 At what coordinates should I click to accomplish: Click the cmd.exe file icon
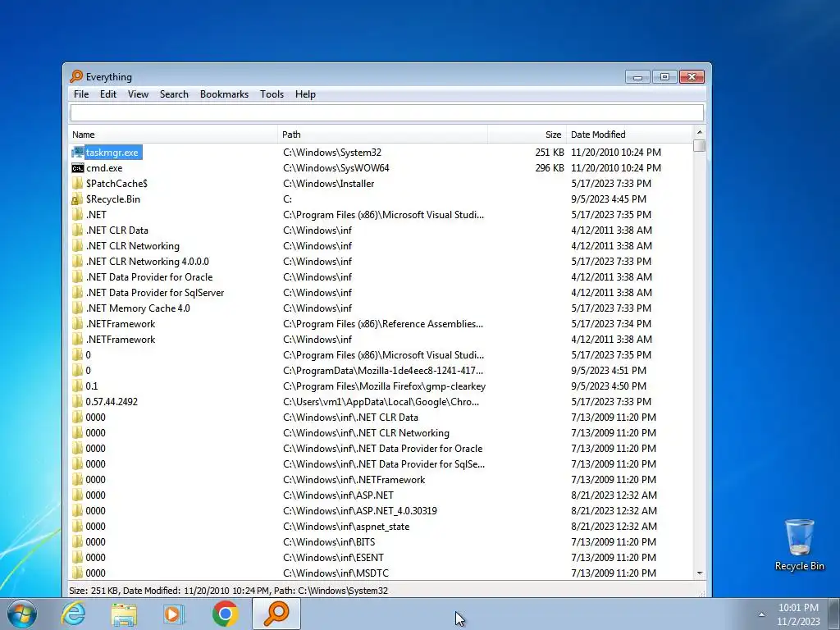78,168
